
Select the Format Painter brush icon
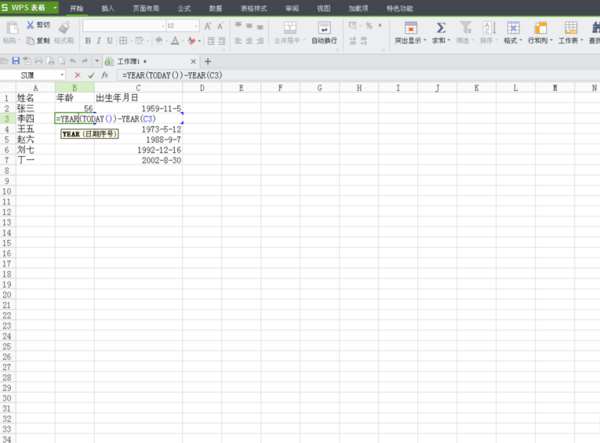(x=64, y=28)
